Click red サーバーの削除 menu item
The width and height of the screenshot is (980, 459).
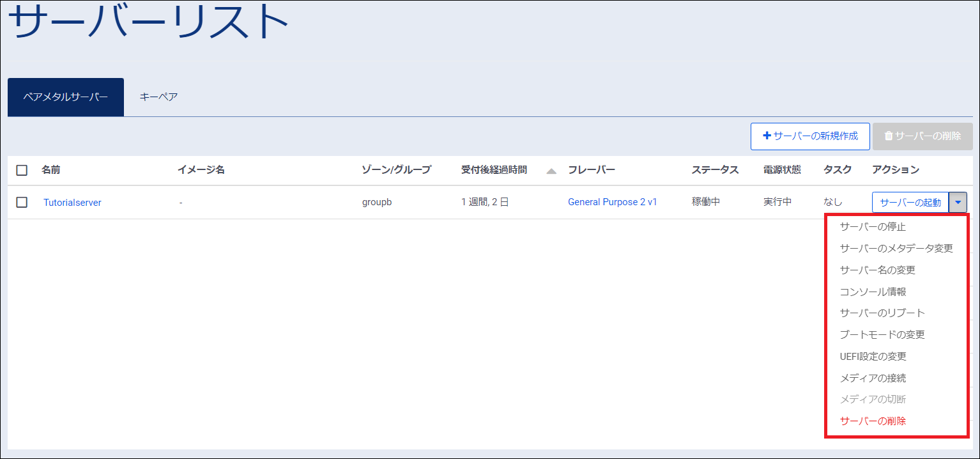point(873,421)
